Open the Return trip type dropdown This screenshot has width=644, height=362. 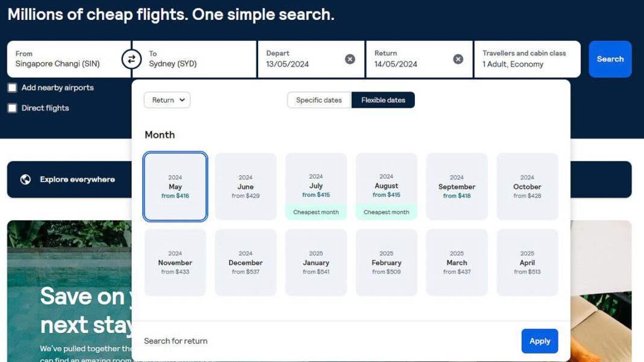click(x=167, y=100)
